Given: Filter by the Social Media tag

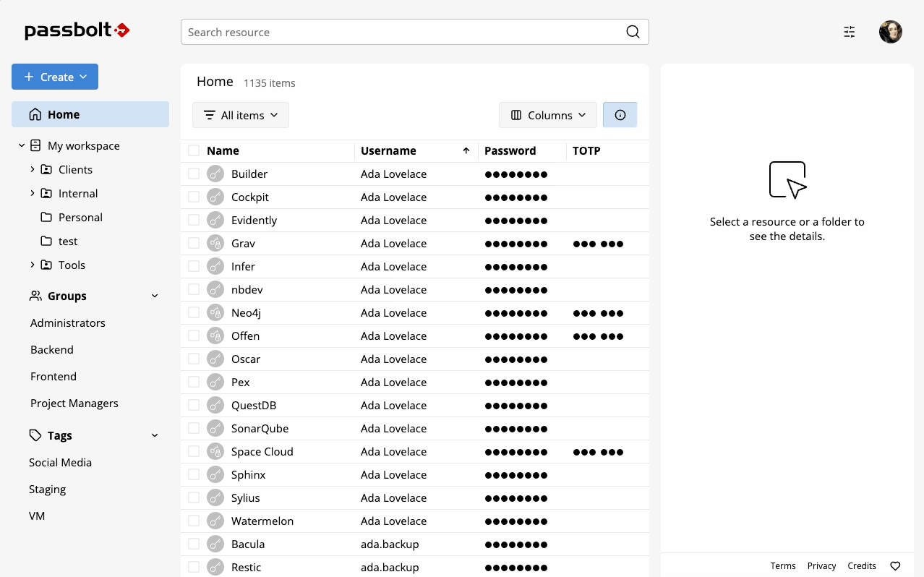Looking at the screenshot, I should (60, 462).
